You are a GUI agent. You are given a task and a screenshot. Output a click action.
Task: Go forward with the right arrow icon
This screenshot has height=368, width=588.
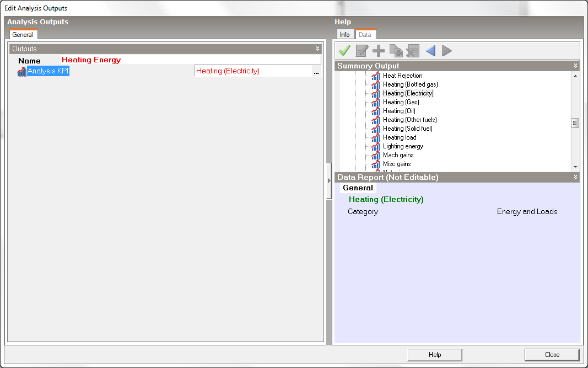[447, 51]
